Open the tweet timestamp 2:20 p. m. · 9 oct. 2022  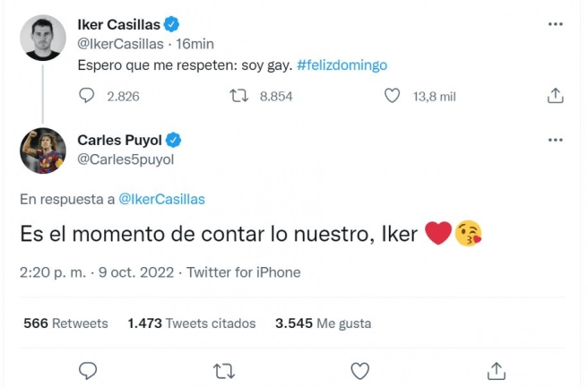pos(97,272)
